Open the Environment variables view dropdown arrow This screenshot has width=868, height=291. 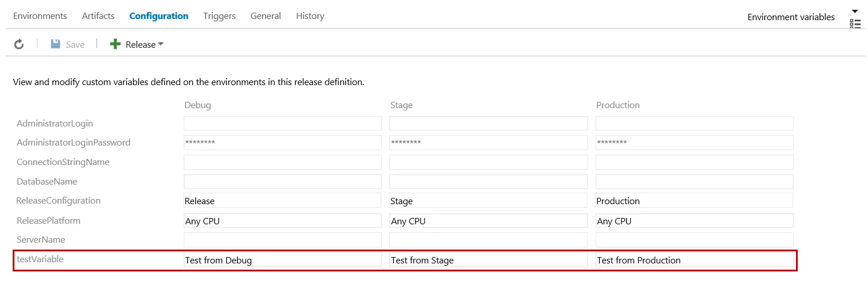click(855, 12)
